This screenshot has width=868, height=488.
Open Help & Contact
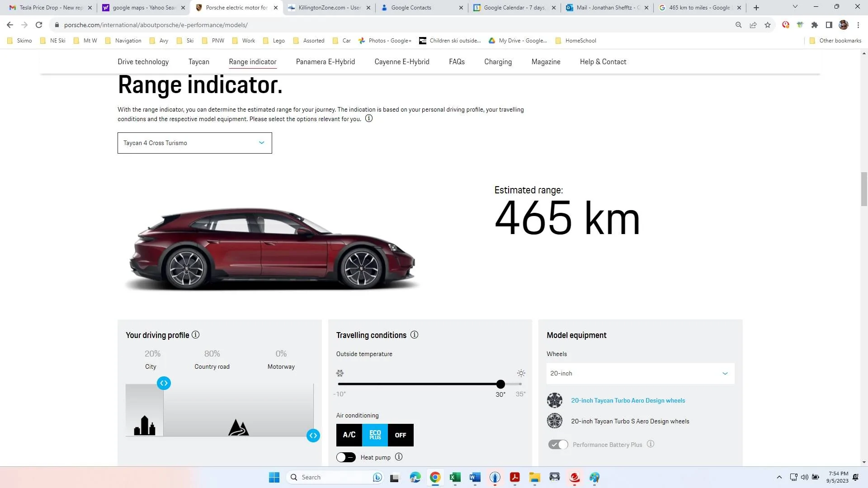(x=603, y=62)
